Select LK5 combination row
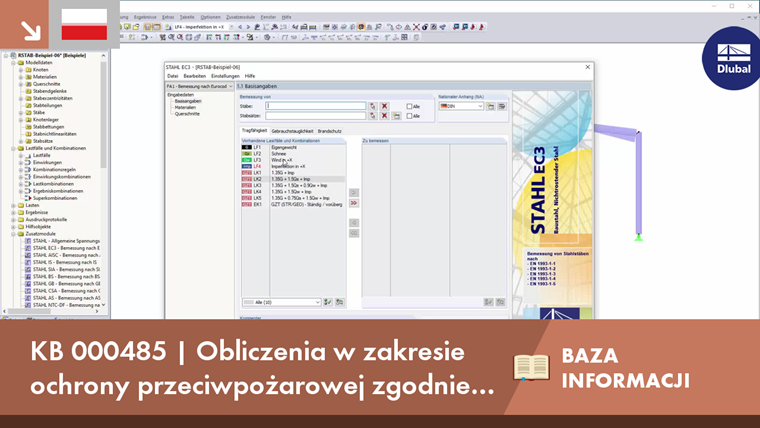The width and height of the screenshot is (760, 428). click(x=293, y=198)
